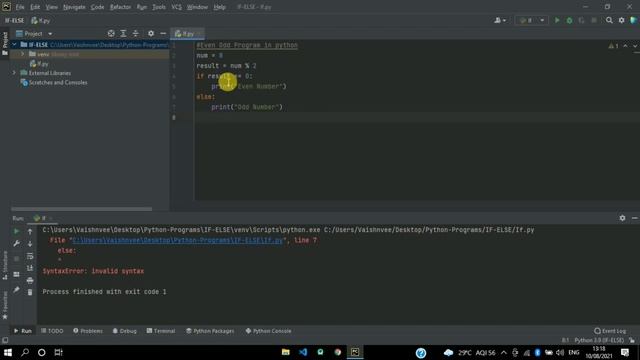Click Down the stack trace arrow

[x=30, y=244]
